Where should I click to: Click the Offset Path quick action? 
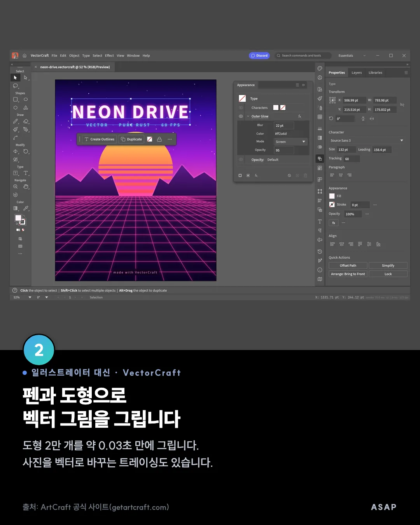click(348, 266)
